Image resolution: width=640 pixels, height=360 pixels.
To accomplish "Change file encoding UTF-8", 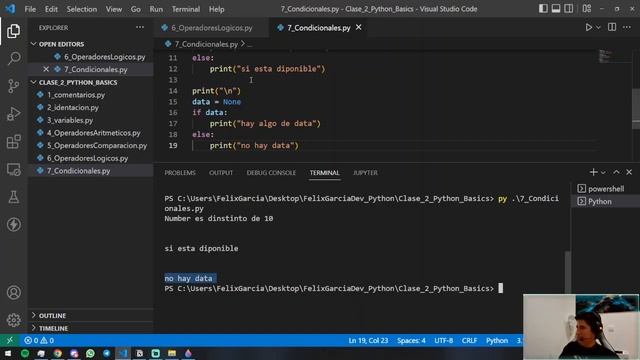I will pyautogui.click(x=443, y=340).
